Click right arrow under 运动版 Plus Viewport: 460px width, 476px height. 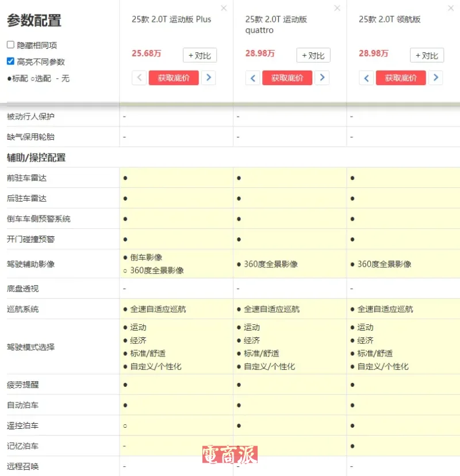coord(209,78)
